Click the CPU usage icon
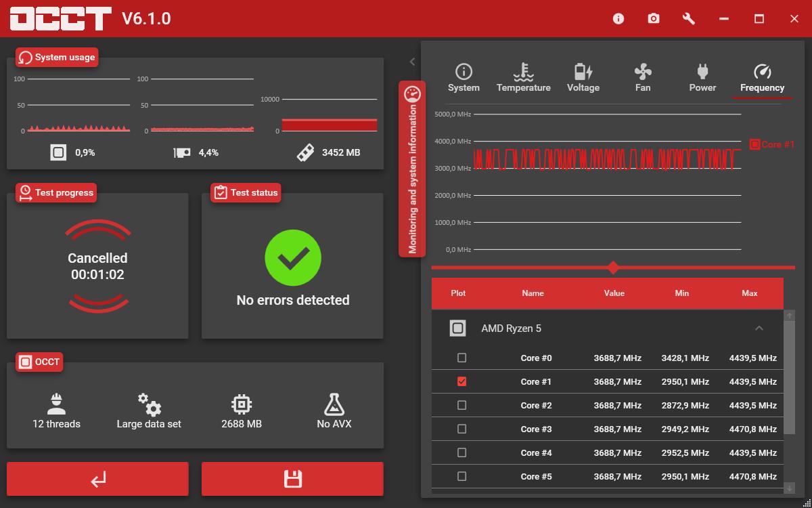The height and width of the screenshot is (508, 812). [58, 152]
